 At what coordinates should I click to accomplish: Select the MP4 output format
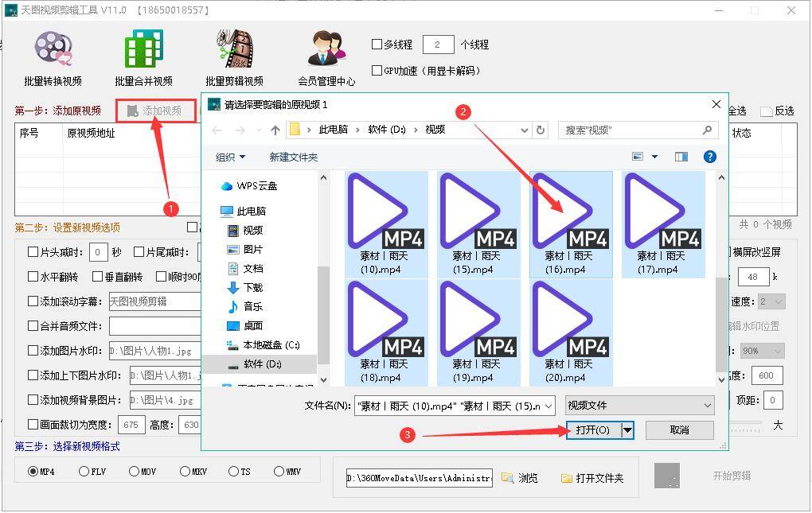[x=33, y=471]
